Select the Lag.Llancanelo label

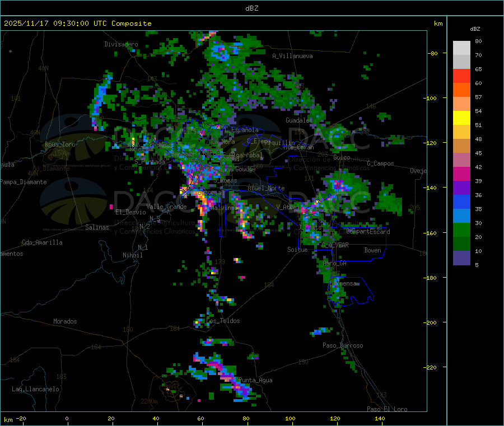pos(36,389)
